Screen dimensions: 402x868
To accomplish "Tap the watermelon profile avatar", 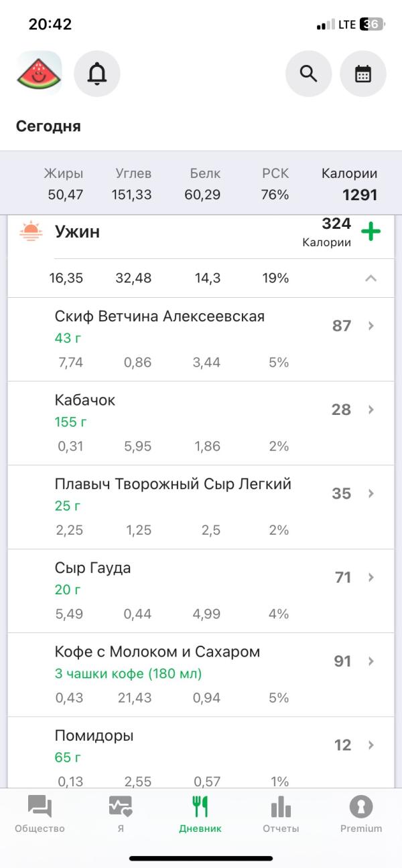I will pos(39,73).
